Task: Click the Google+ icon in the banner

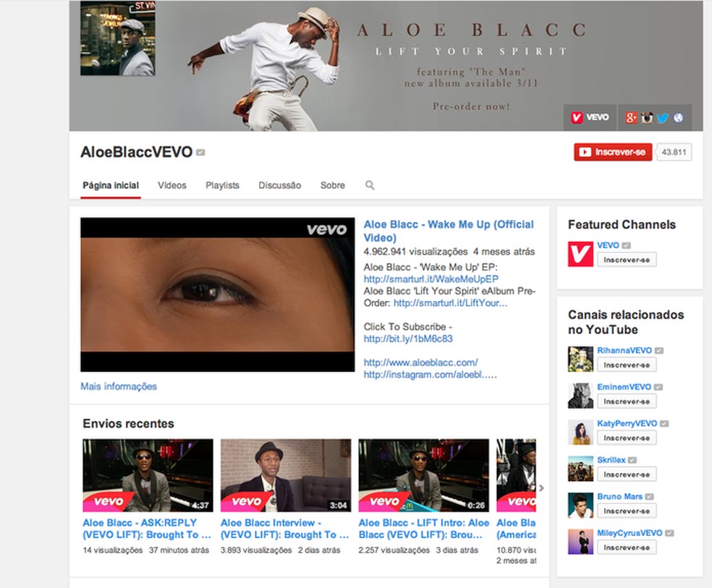Action: (x=630, y=117)
